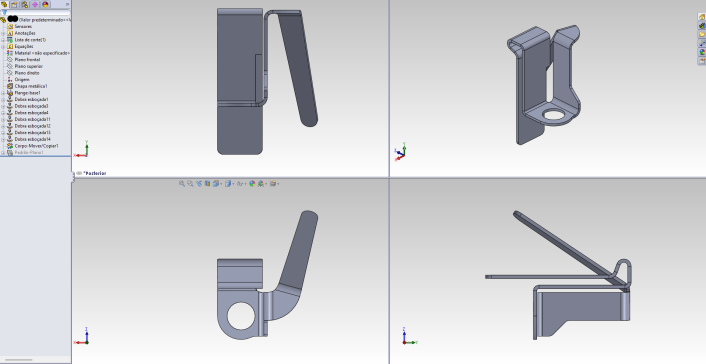Image resolution: width=706 pixels, height=364 pixels.
Task: Click the feature tree filter field
Action: (x=36, y=13)
